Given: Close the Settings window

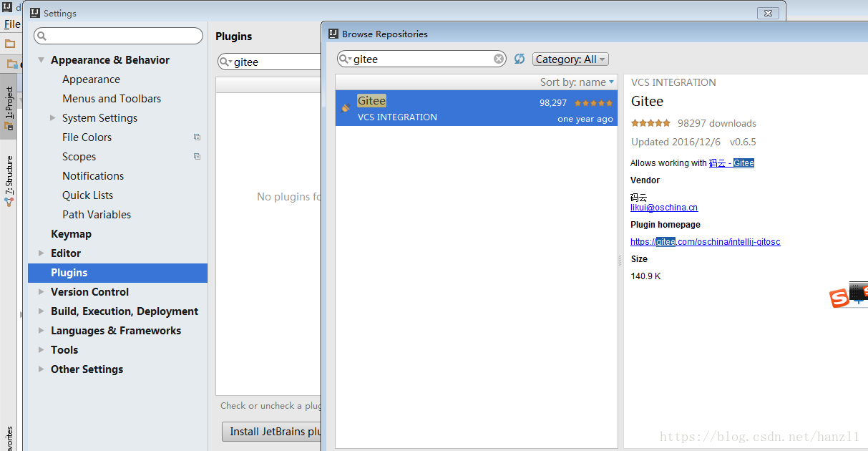Looking at the screenshot, I should [x=768, y=13].
